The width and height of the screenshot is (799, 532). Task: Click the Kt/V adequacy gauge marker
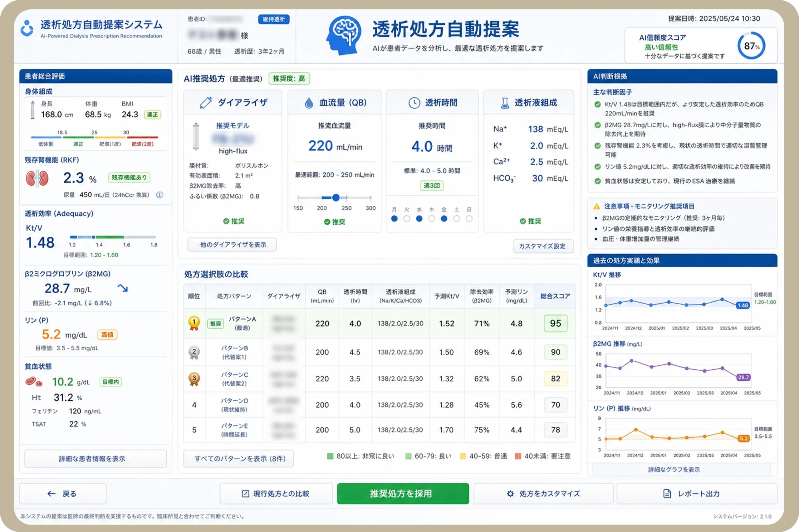93,237
